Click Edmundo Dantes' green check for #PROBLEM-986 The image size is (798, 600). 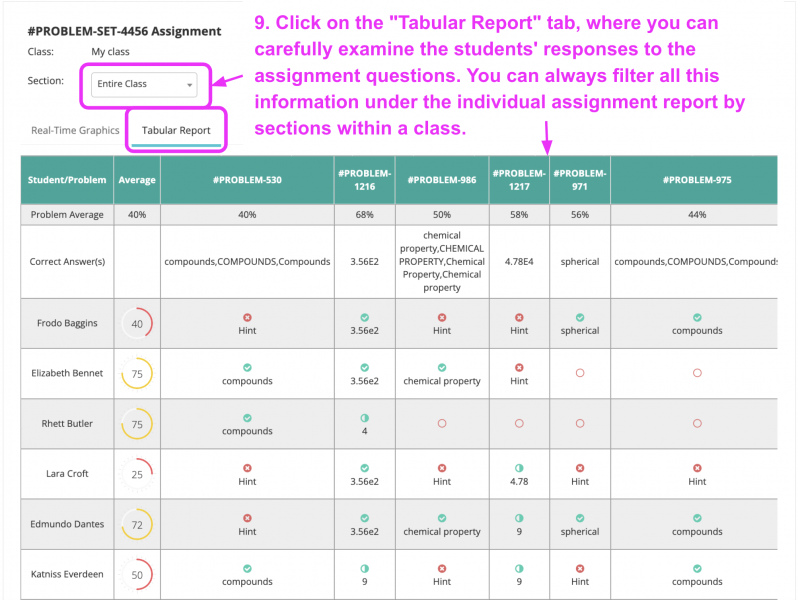[x=442, y=518]
